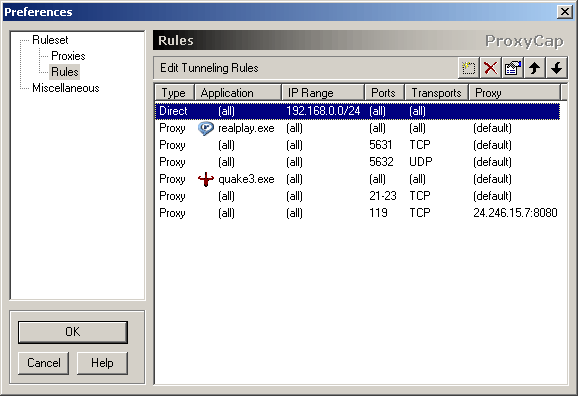Click the 192.168.0.0/24 IP range cell

coord(323,111)
